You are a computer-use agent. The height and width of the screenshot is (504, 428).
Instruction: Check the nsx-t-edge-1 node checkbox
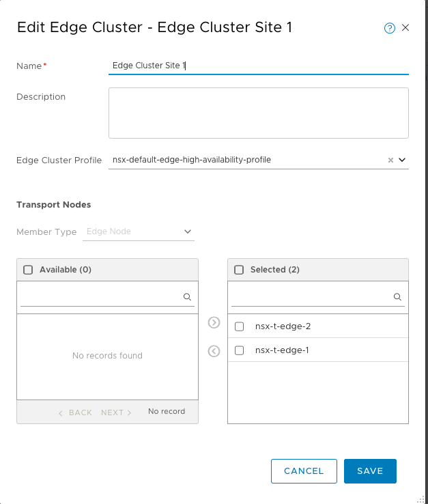coord(240,350)
